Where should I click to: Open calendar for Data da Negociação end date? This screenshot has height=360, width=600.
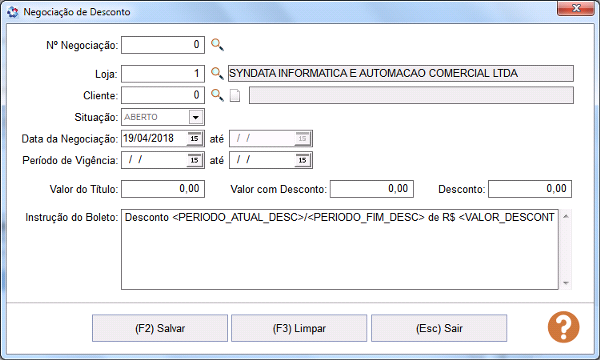(302, 138)
